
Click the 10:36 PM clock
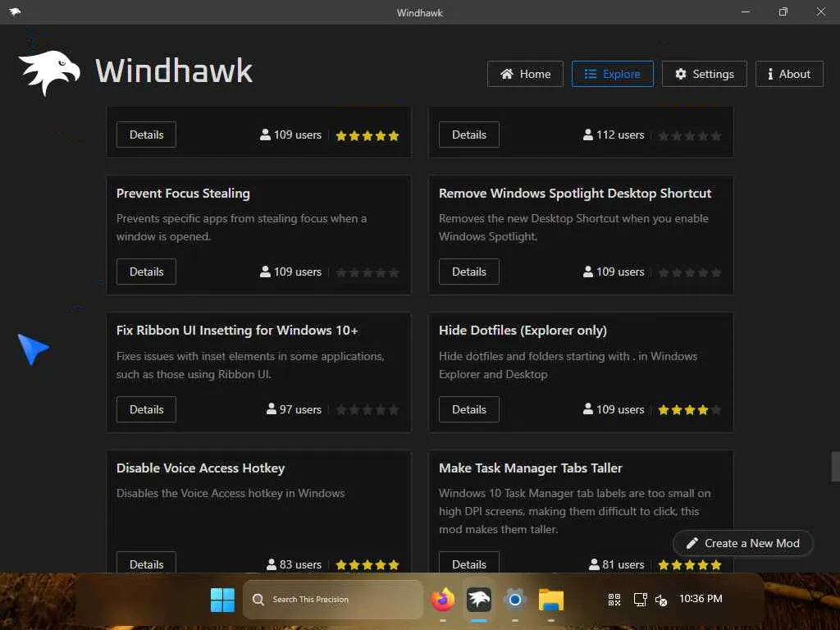(701, 599)
